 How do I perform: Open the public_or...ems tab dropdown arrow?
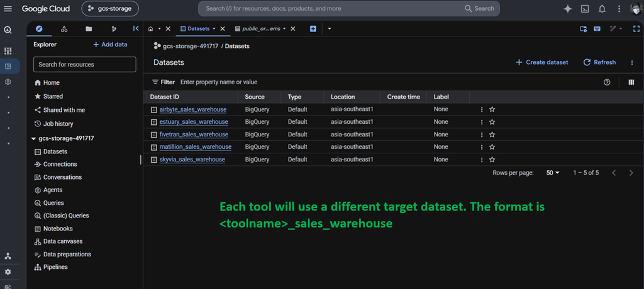pos(284,29)
